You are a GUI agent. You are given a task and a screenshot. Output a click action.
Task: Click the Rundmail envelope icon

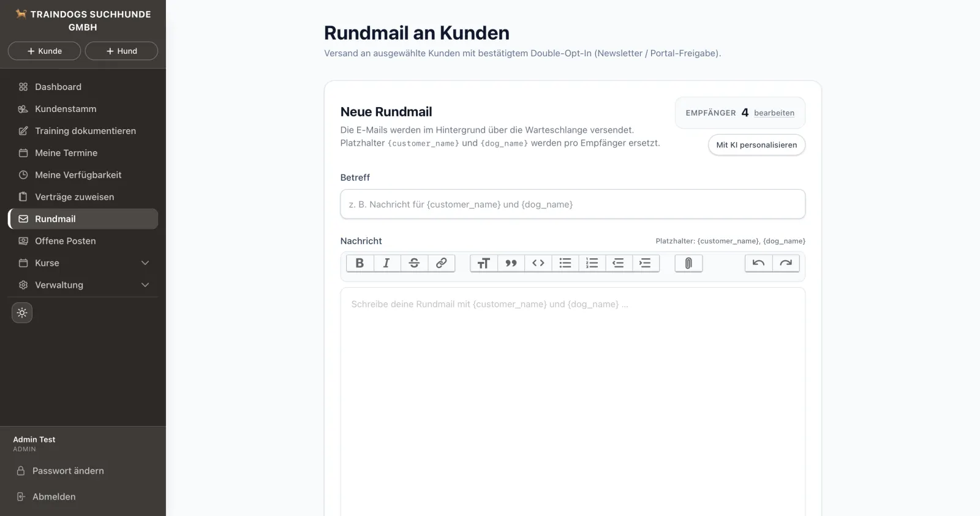[23, 219]
